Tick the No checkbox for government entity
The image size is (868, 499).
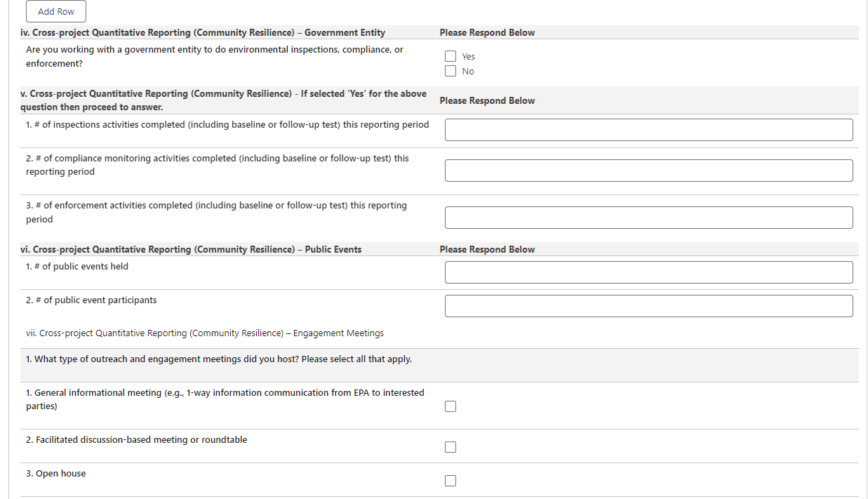pyautogui.click(x=450, y=71)
